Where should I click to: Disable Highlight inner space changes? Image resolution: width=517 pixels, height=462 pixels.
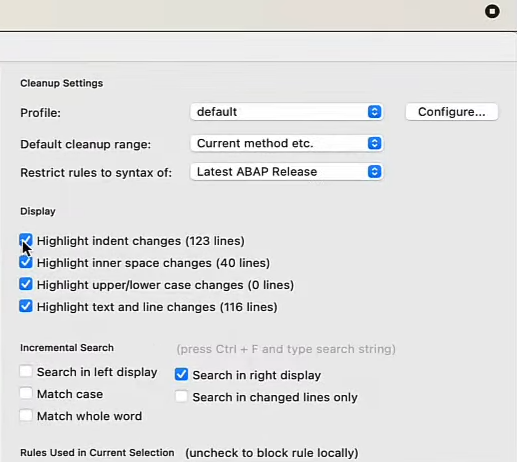click(26, 262)
